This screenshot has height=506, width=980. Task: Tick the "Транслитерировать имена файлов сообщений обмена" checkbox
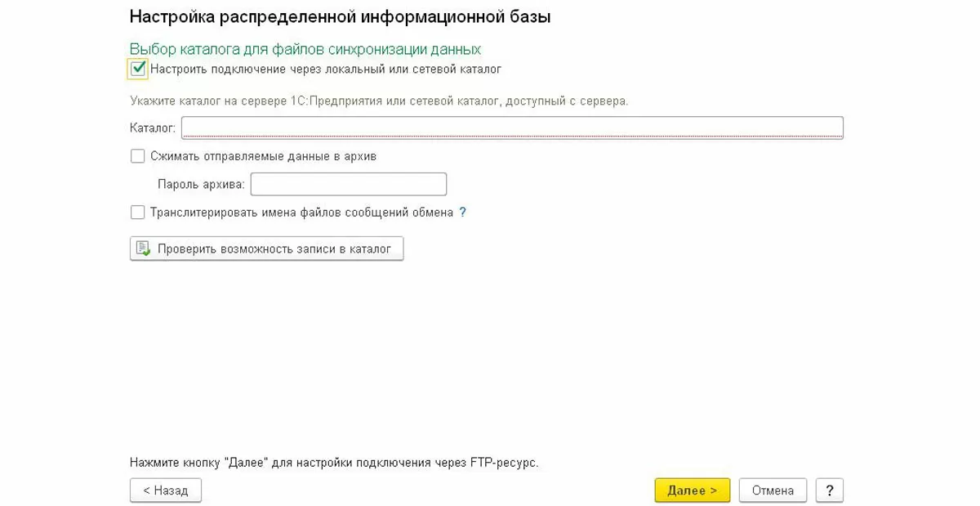pyautogui.click(x=138, y=213)
